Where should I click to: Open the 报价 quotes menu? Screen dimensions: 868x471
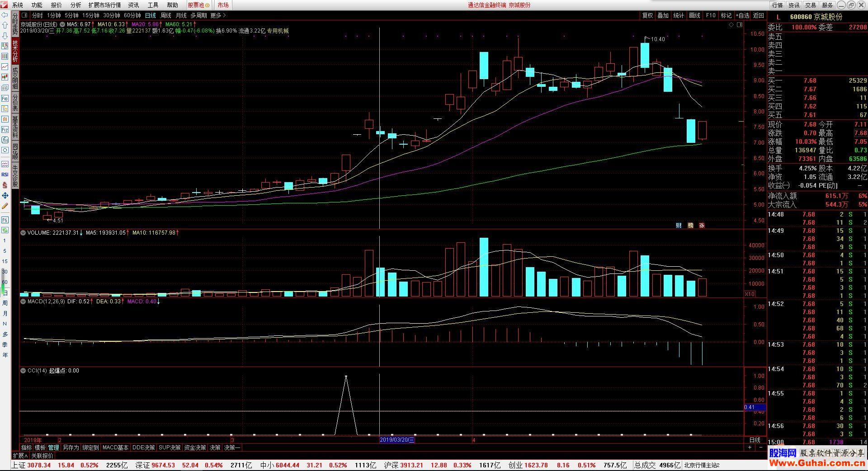point(57,5)
